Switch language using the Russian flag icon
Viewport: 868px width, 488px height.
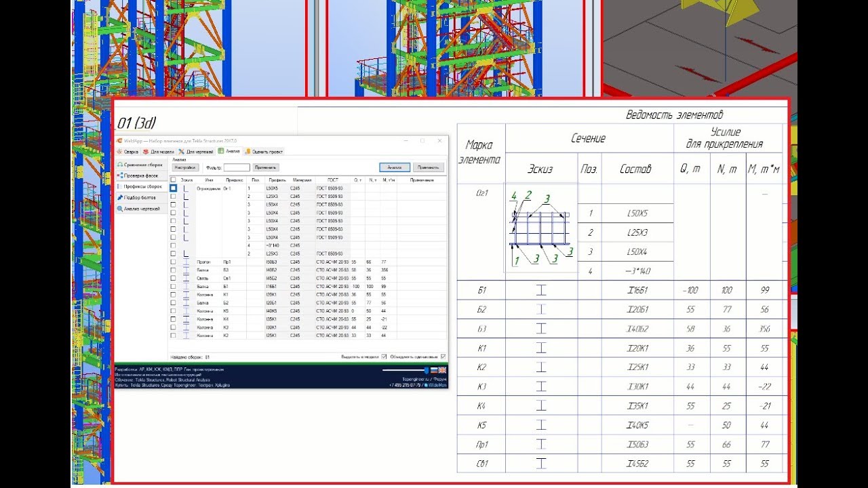point(434,370)
